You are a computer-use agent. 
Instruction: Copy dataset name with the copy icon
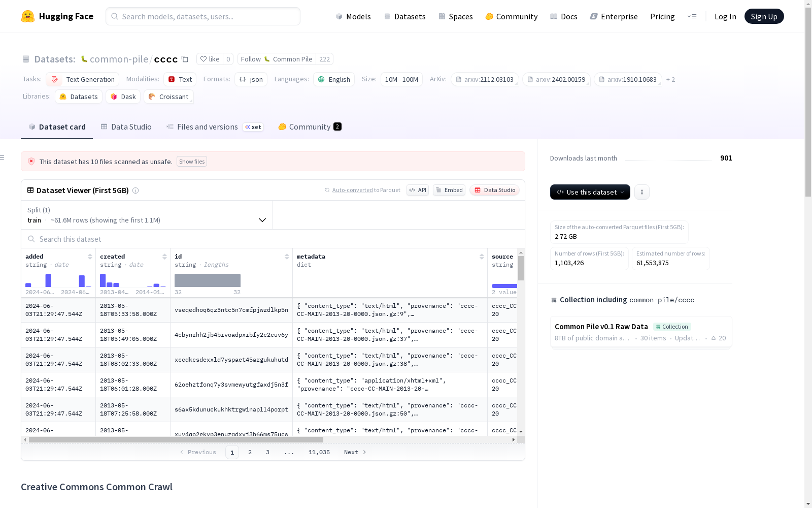(x=185, y=59)
